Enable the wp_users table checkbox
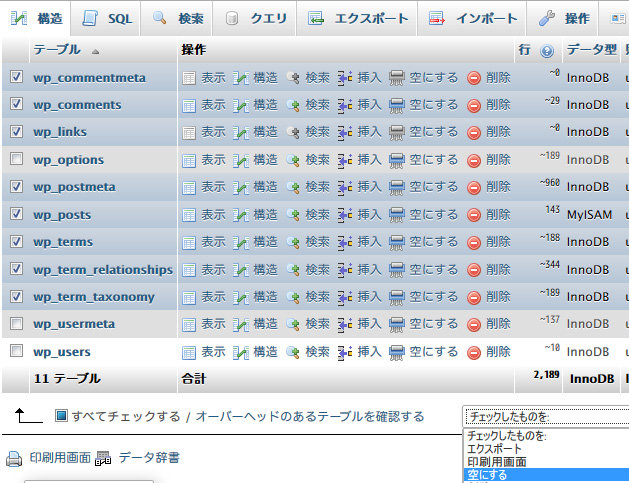Image resolution: width=629 pixels, height=483 pixels. pos(16,351)
